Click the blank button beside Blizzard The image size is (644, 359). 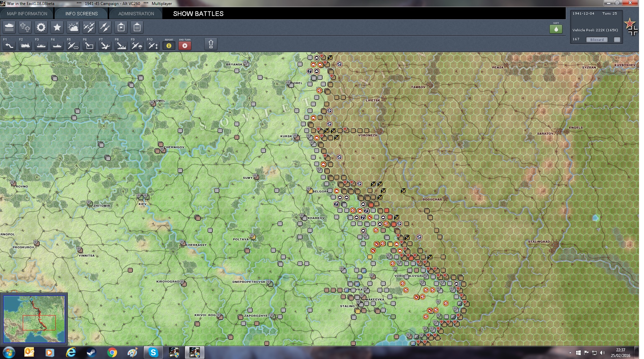[x=617, y=40]
